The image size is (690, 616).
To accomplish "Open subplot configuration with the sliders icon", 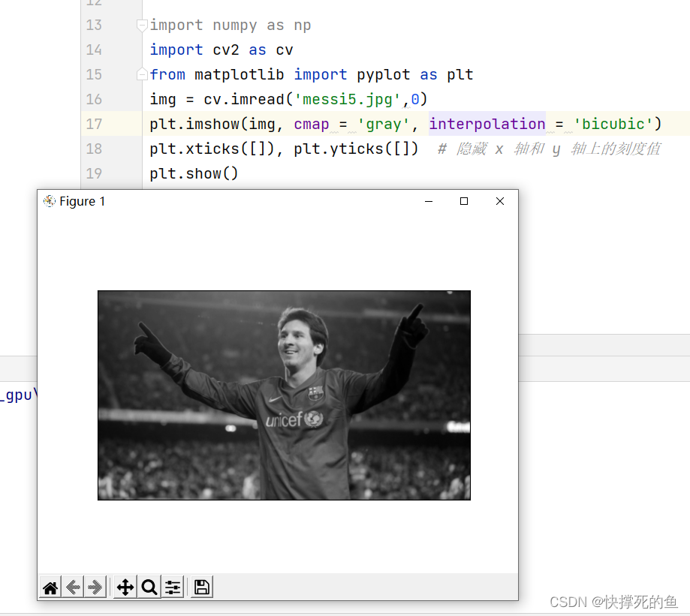I will [172, 587].
